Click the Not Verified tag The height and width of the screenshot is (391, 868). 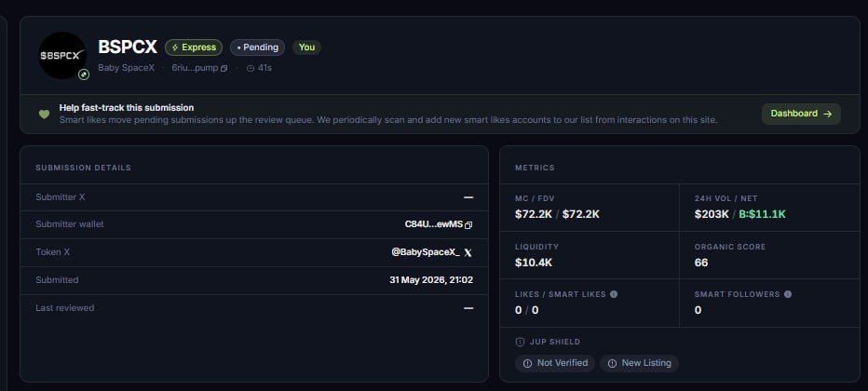click(x=555, y=363)
